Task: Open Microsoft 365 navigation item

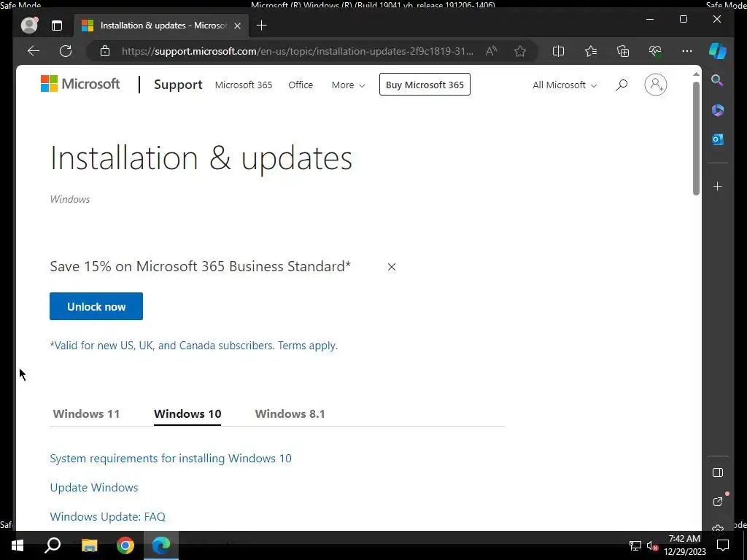Action: coord(244,85)
